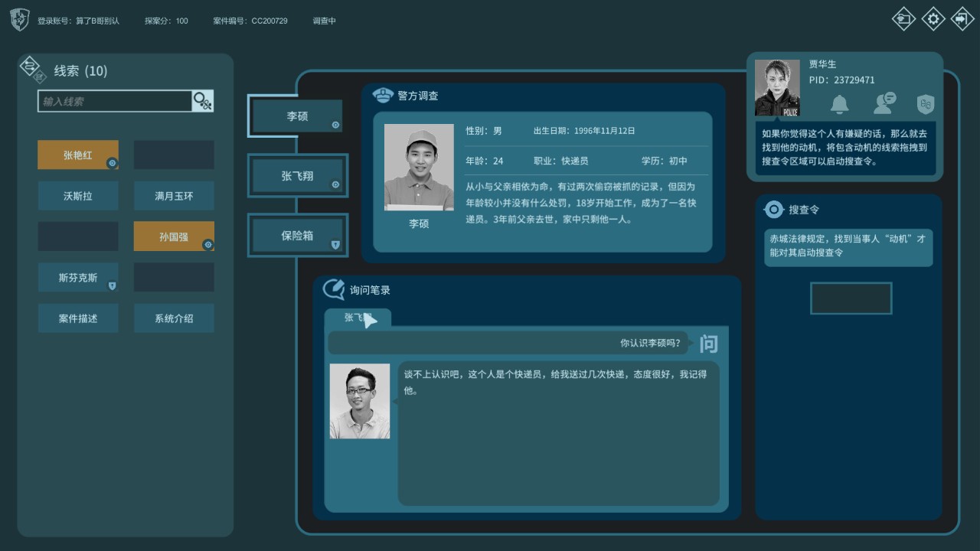Click the exit door arrow icon
This screenshot has width=980, height=551.
tap(962, 19)
